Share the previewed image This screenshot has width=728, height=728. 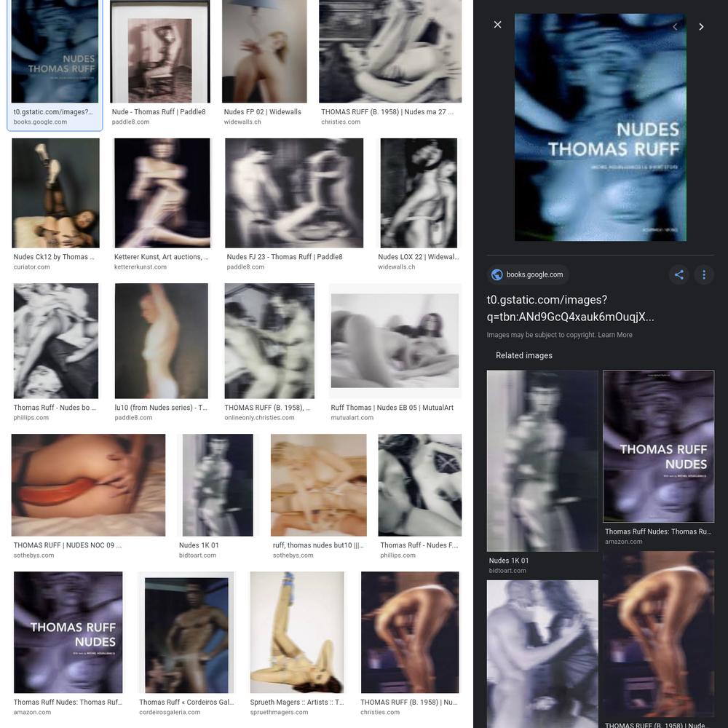click(678, 274)
